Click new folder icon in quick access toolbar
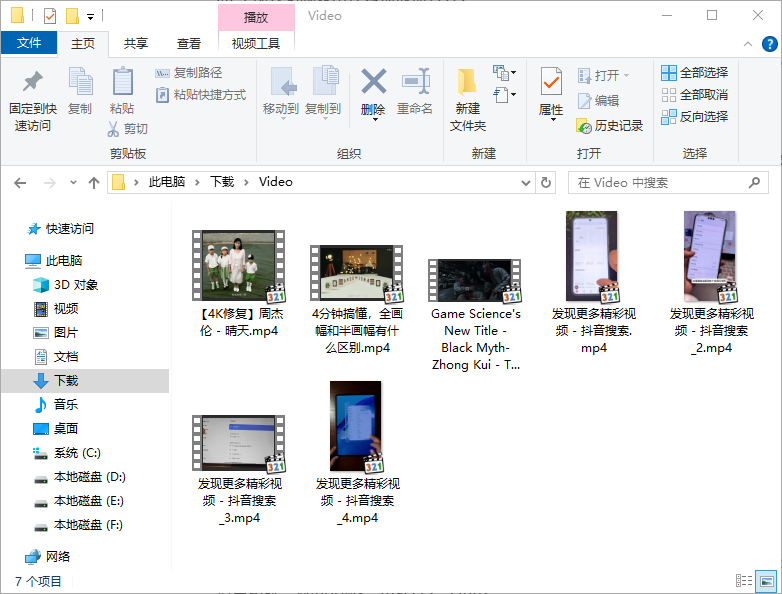The image size is (782, 594). click(72, 16)
